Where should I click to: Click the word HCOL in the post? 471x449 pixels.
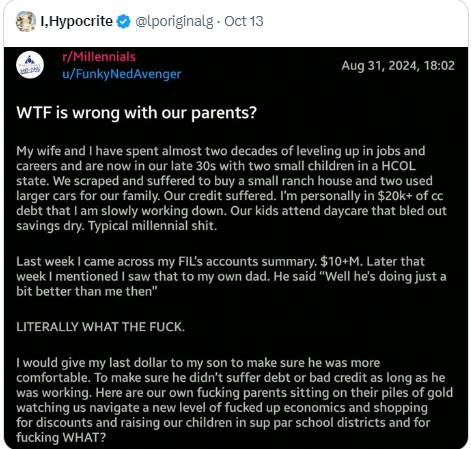399,166
